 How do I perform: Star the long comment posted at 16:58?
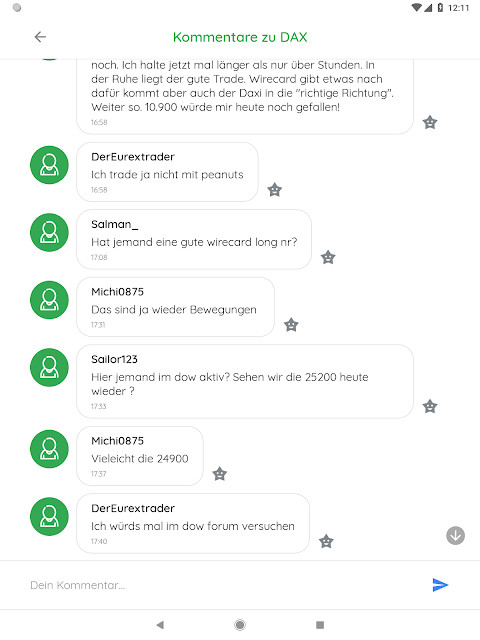pos(430,122)
